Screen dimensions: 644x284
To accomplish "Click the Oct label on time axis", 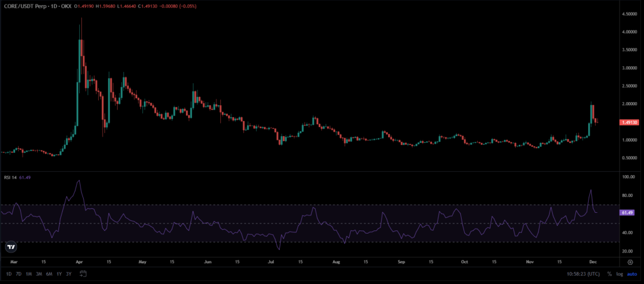I will click(x=465, y=262).
